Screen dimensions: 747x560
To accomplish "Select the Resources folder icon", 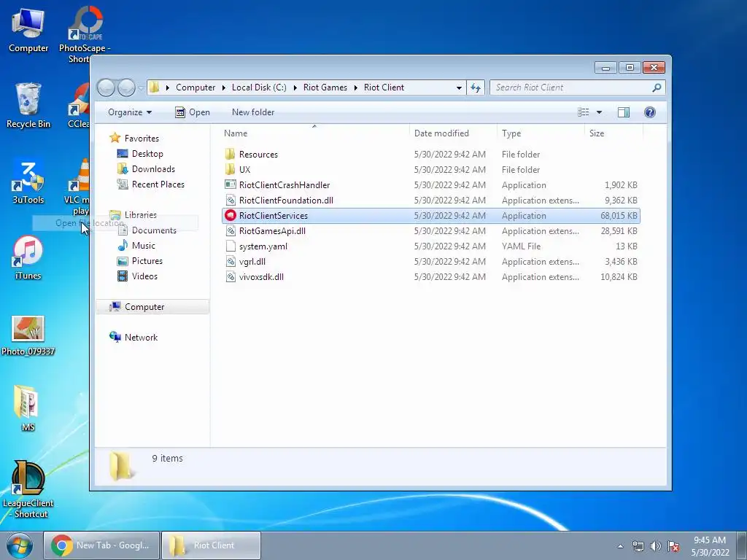I will tap(231, 155).
